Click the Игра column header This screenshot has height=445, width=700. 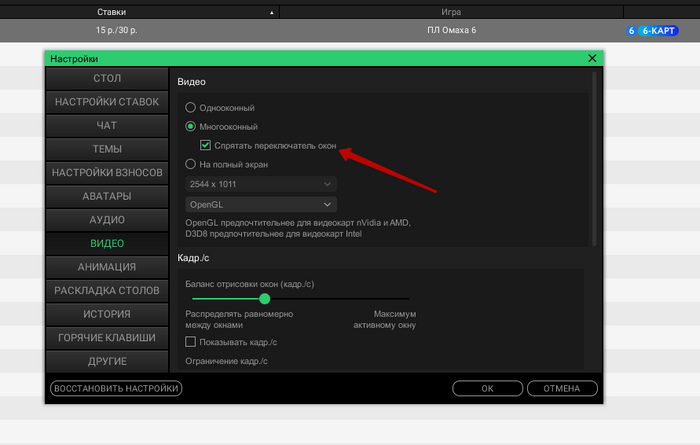[x=451, y=12]
